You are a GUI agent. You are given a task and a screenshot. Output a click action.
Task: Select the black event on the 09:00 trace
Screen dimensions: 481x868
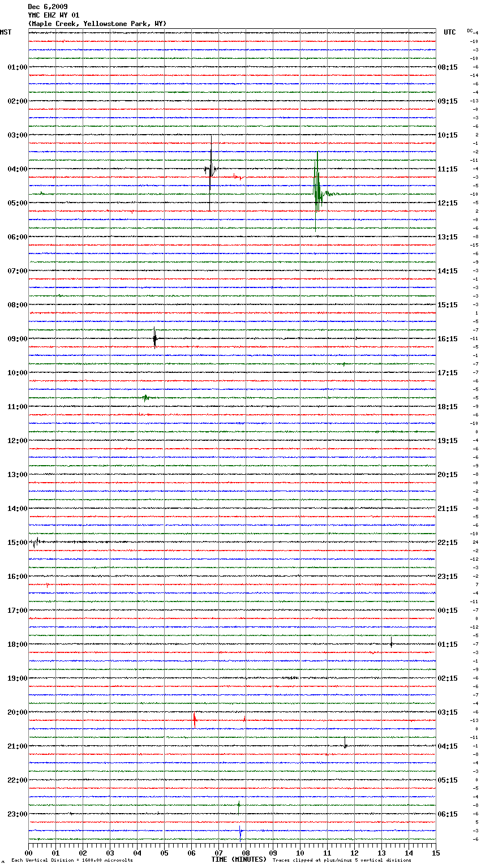click(154, 338)
